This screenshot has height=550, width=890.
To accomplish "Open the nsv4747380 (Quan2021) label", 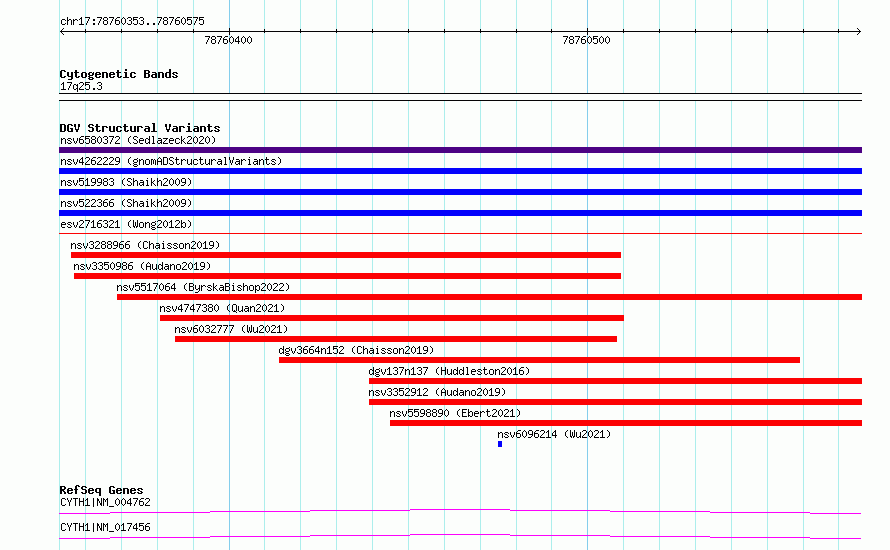I will click(222, 308).
